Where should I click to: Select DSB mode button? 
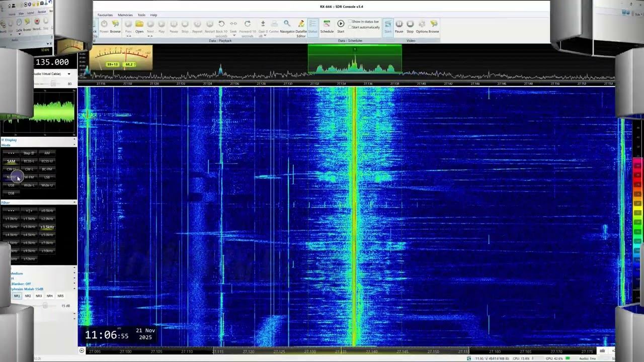click(11, 194)
